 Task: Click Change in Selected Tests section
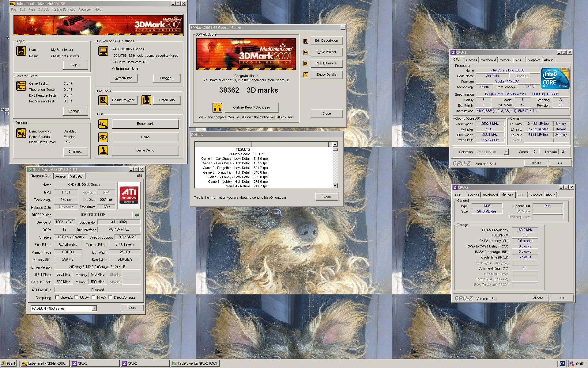(x=75, y=111)
